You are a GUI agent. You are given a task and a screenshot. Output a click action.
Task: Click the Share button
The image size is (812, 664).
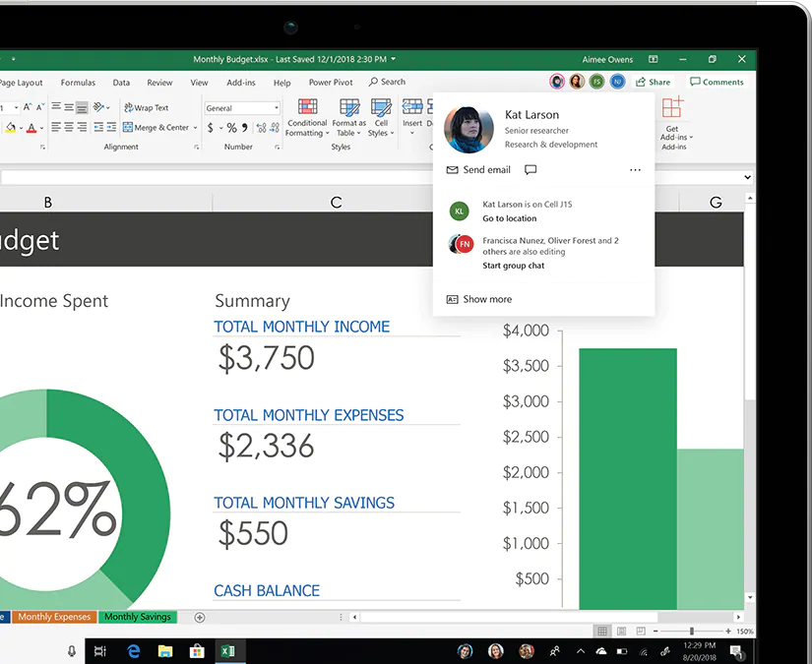coord(653,82)
